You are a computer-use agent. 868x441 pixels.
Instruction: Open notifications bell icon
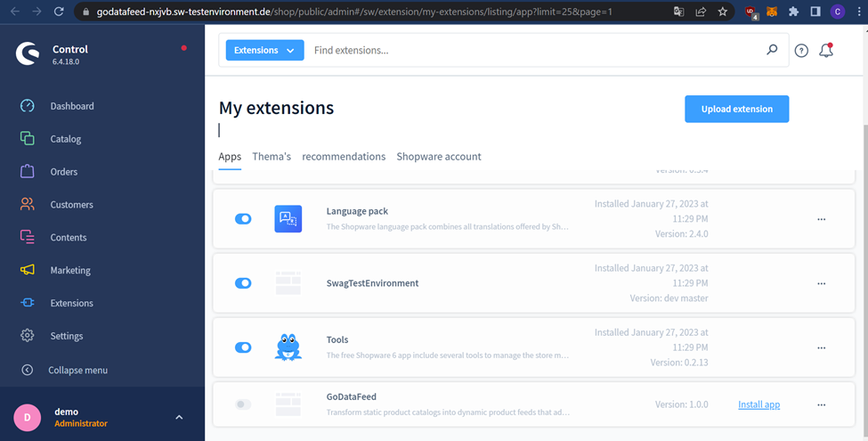(826, 51)
